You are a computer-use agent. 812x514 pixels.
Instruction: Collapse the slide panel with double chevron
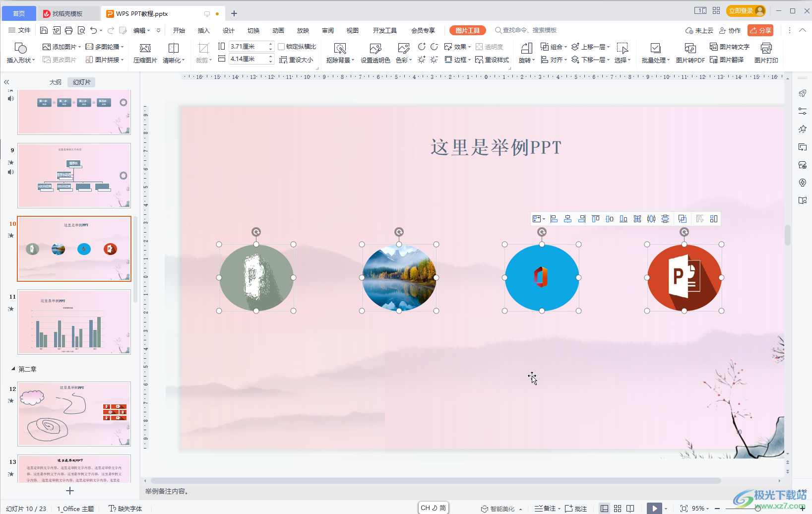[x=6, y=82]
